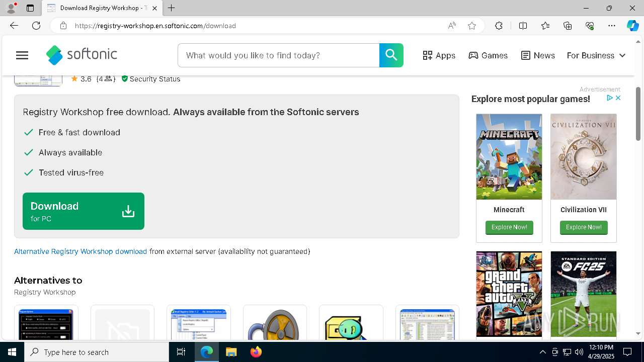644x362 pixels.
Task: Click the Civilization VII cover image
Action: pyautogui.click(x=584, y=156)
